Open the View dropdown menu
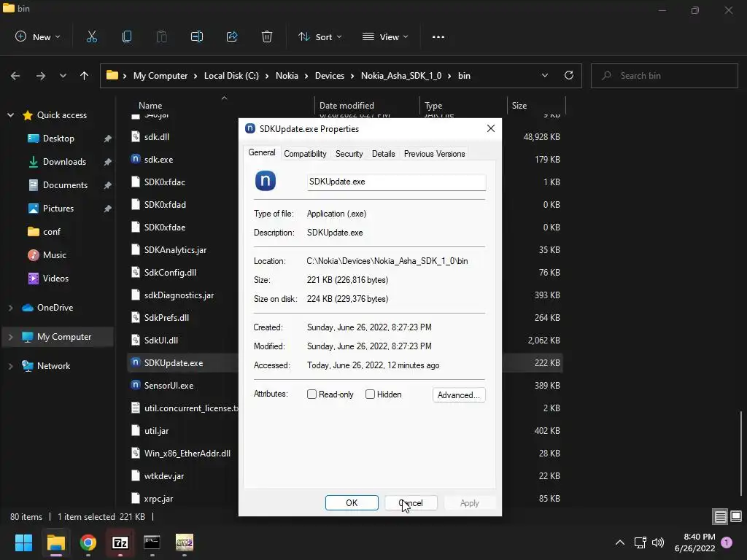 click(385, 36)
